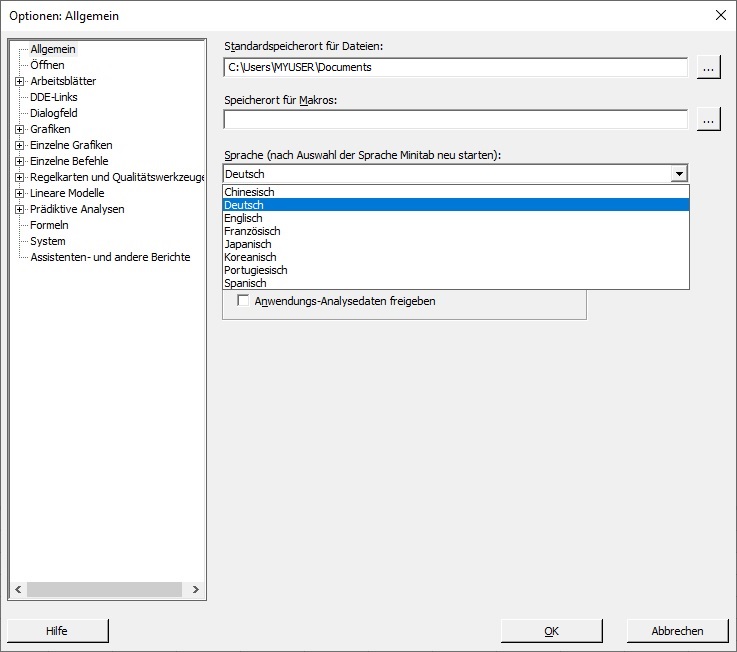737x652 pixels.
Task: Expand the Einzelne Grafiken node
Action: [19, 145]
